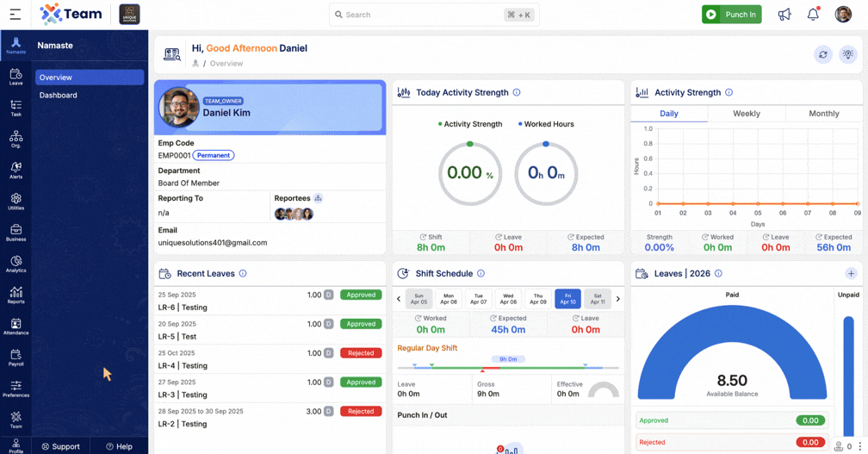Open the Analytics sidebar icon
The height and width of the screenshot is (454, 868).
15,264
